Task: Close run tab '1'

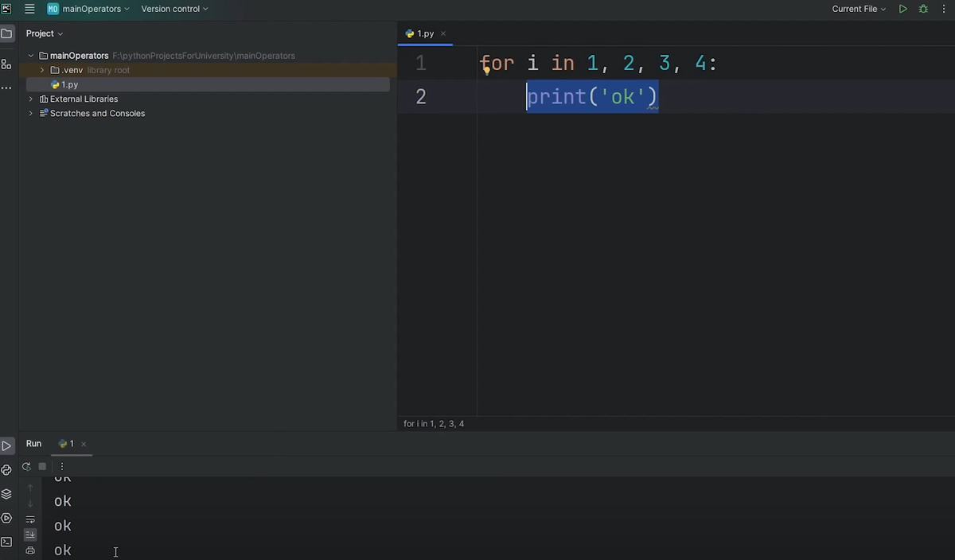Action: click(84, 444)
